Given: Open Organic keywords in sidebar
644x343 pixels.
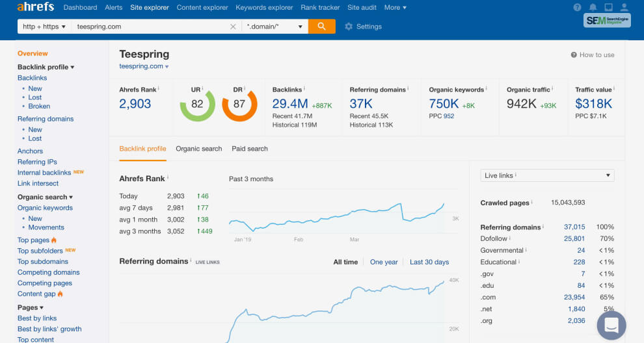Looking at the screenshot, I should point(45,208).
